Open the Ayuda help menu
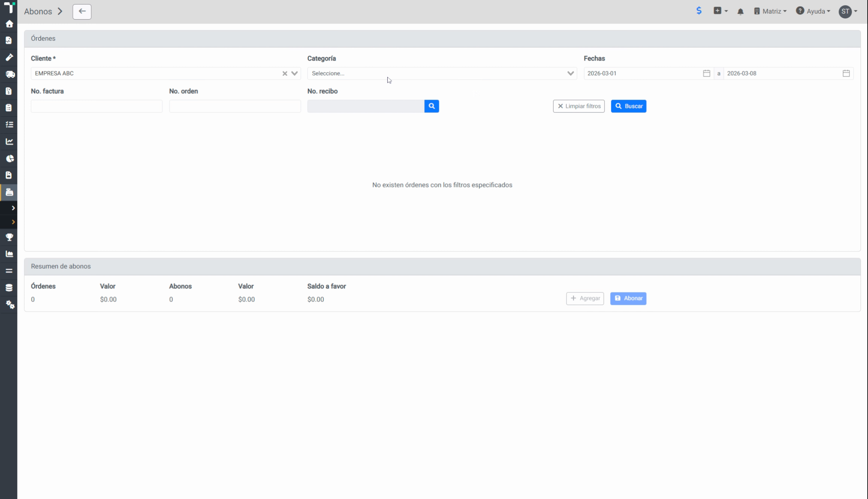This screenshot has height=499, width=868. tap(813, 11)
